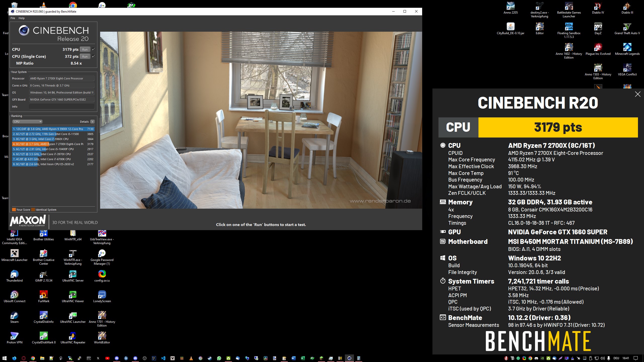This screenshot has width=644, height=362.
Task: Select ranking row Ryzen 9 3900X 7130
Action: point(53,129)
